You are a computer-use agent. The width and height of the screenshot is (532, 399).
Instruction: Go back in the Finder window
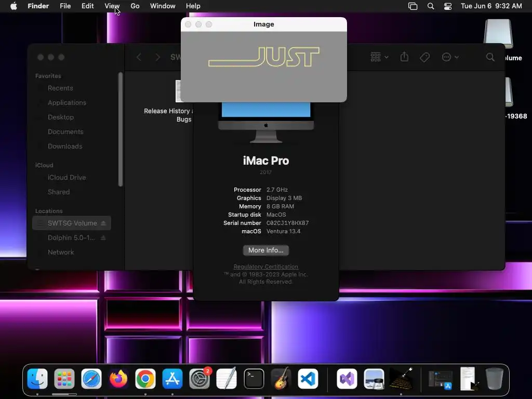point(139,57)
